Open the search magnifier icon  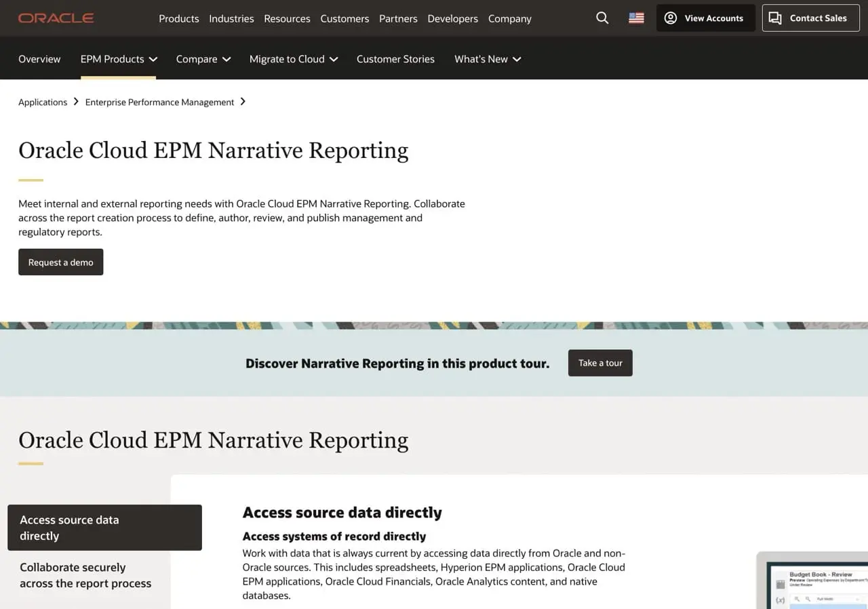pyautogui.click(x=601, y=18)
